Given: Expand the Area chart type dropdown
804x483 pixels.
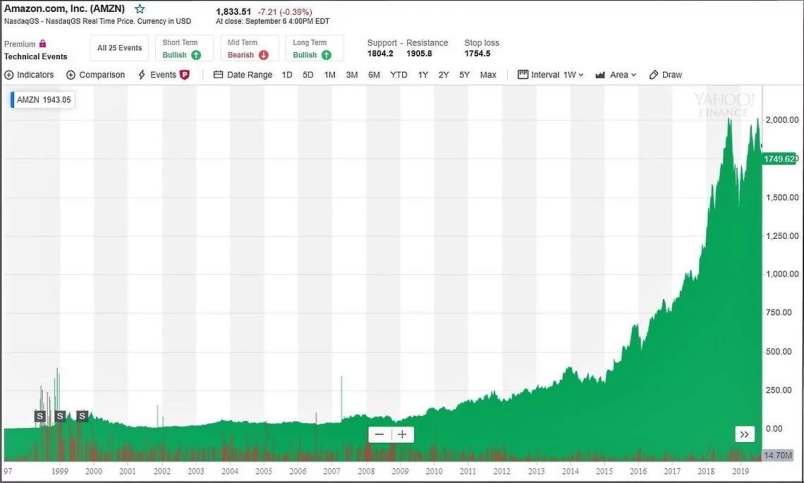Looking at the screenshot, I should tap(615, 75).
